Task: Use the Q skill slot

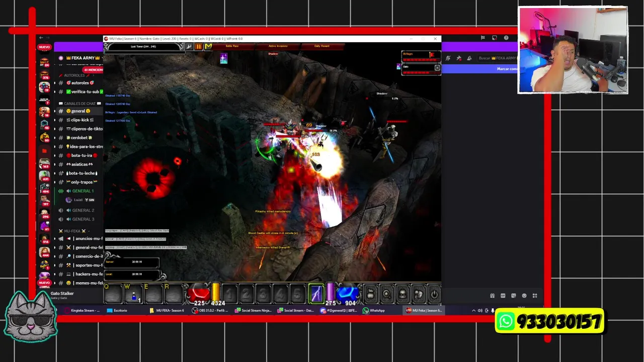Action: pos(113,294)
